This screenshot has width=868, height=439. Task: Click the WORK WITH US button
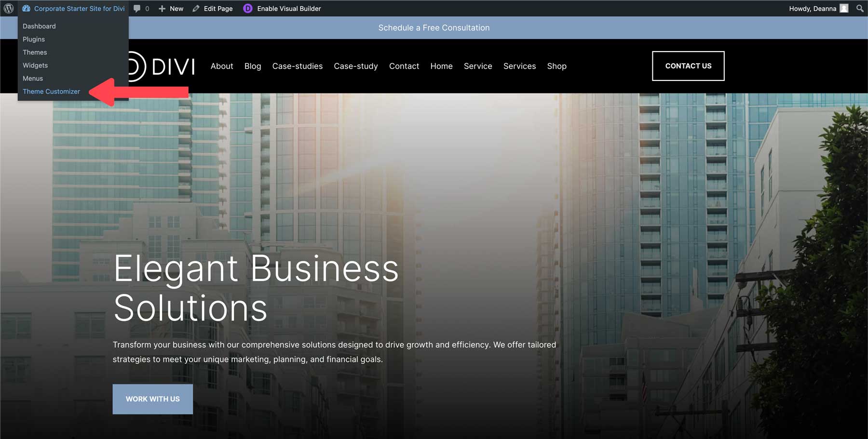(x=152, y=399)
